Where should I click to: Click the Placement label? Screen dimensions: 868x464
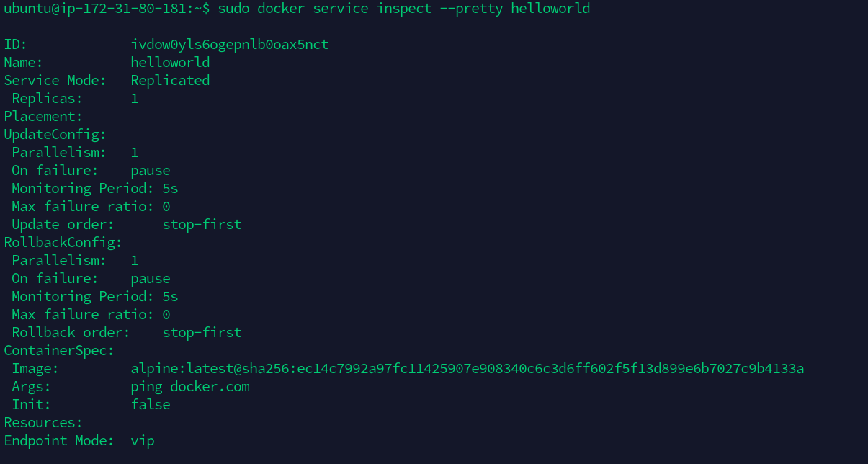coord(43,117)
